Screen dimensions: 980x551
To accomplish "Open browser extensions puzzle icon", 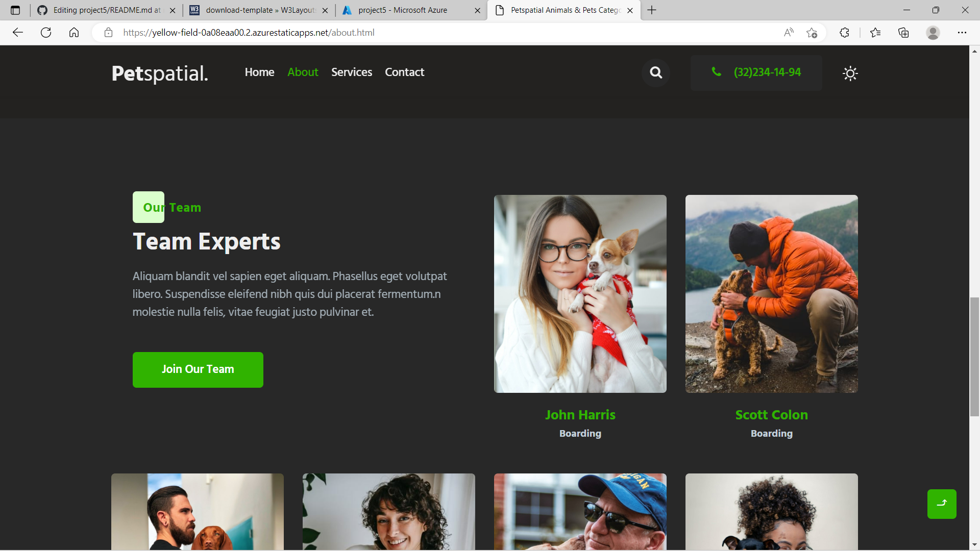I will coord(844,33).
